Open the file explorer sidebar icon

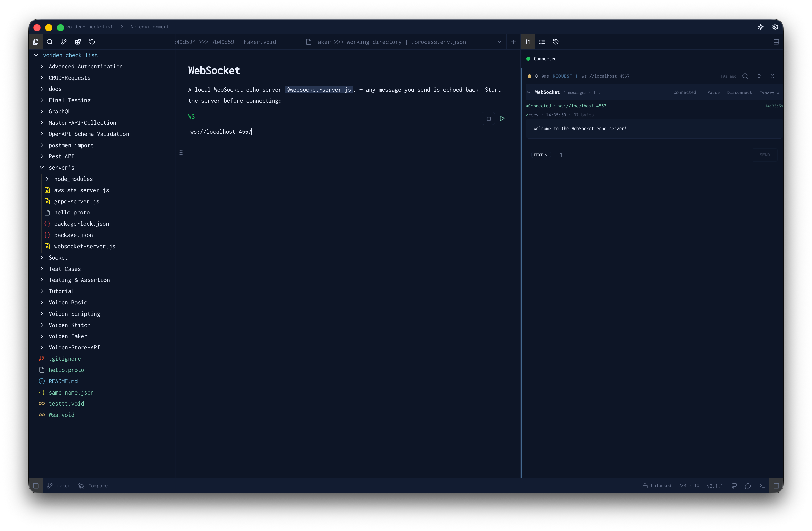pos(36,42)
